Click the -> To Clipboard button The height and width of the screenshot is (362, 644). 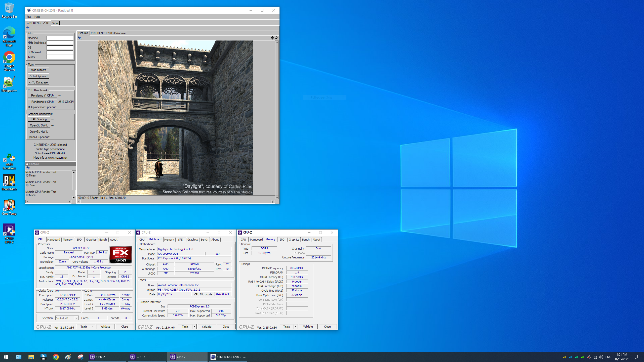38,76
